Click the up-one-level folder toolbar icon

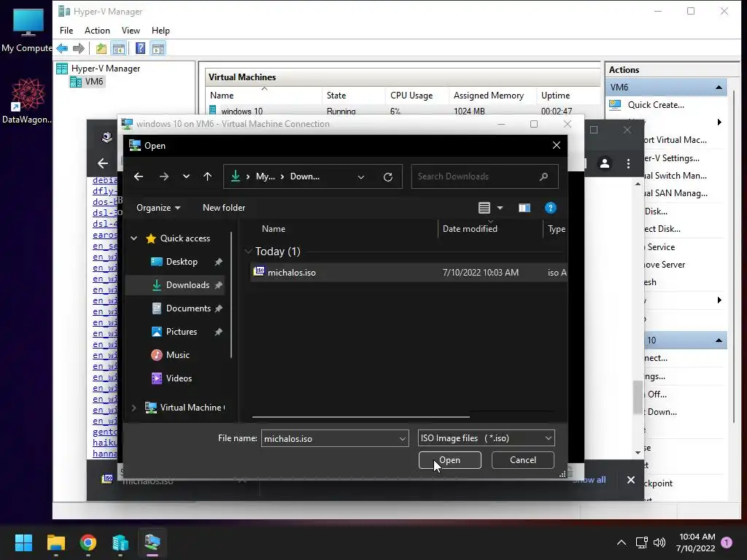click(x=101, y=48)
